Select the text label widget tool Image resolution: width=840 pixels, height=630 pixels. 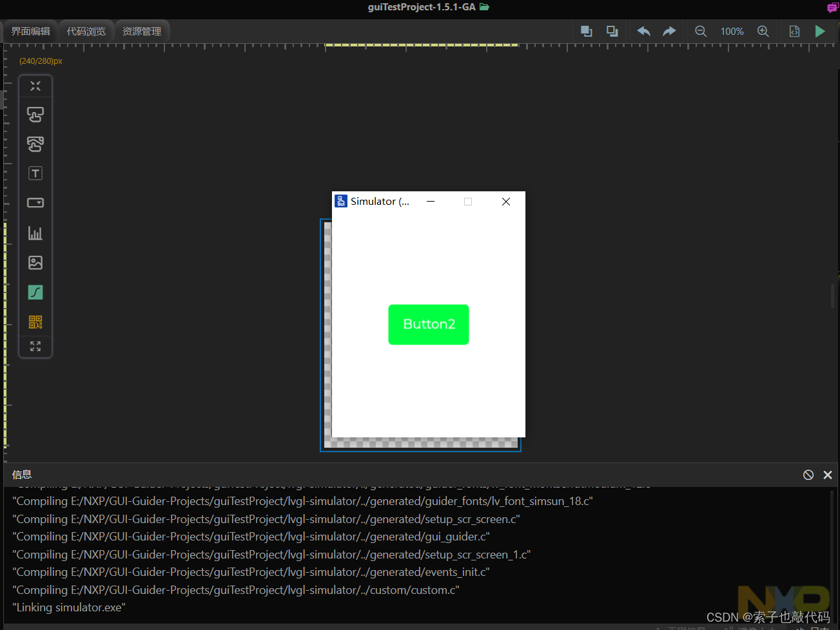(x=35, y=173)
